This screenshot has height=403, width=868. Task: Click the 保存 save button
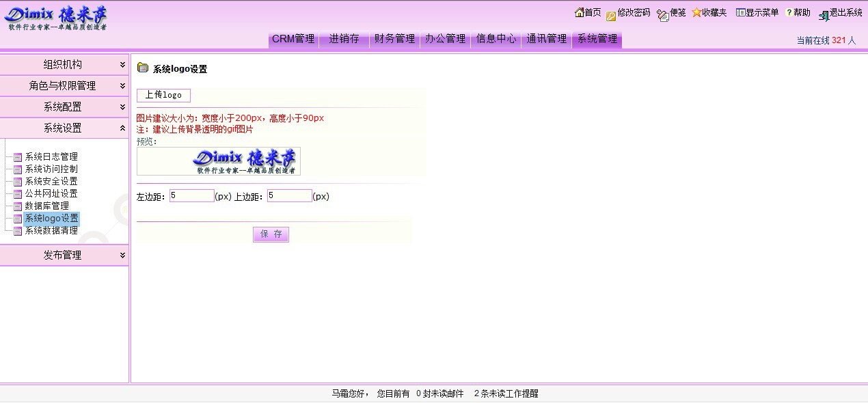(x=271, y=234)
